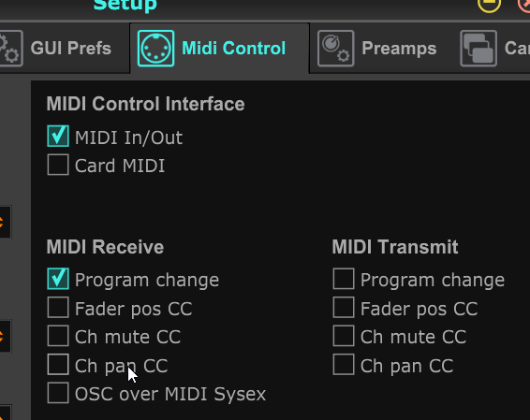The image size is (530, 420).
Task: Enable MIDI Transmit Program change
Action: [x=344, y=279]
